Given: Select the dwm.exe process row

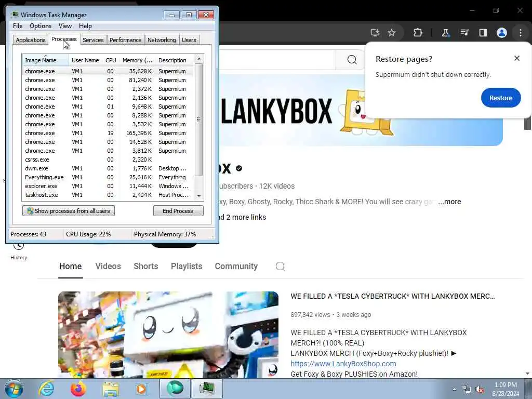Looking at the screenshot, I should [x=109, y=168].
